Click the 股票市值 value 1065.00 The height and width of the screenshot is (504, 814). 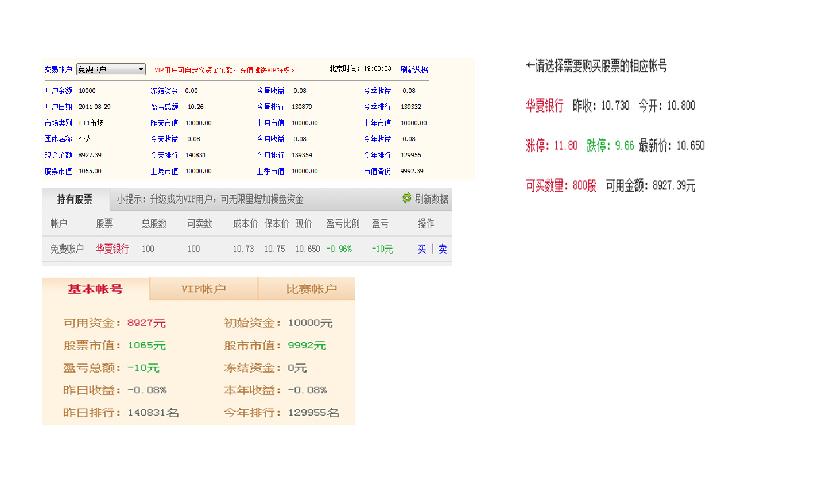(90, 171)
